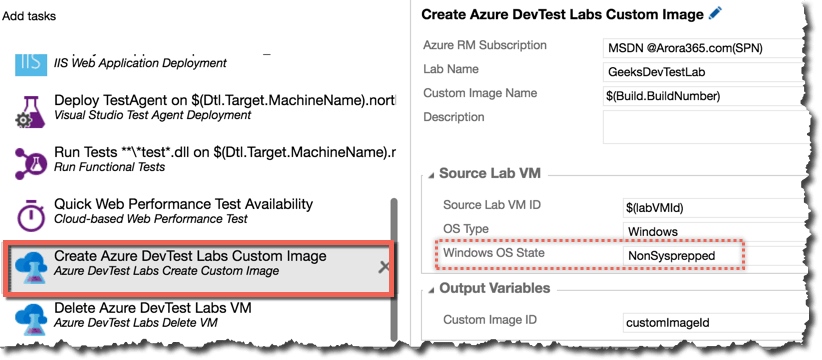822x360 pixels.
Task: Click the Lab Name field GeeksDevTestLab
Action: (x=702, y=72)
